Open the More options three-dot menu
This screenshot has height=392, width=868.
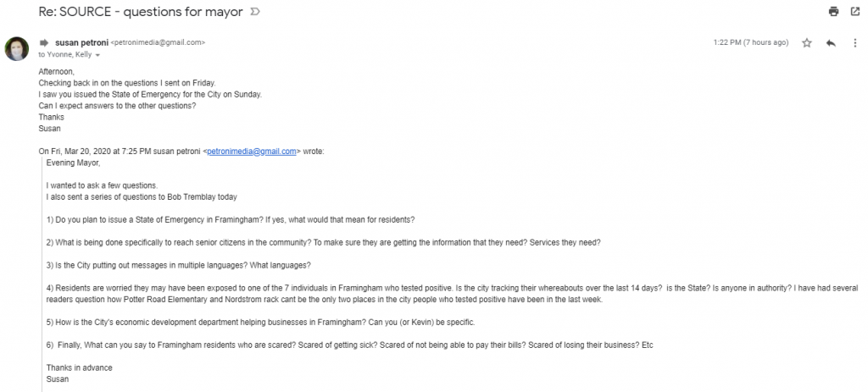pos(854,42)
